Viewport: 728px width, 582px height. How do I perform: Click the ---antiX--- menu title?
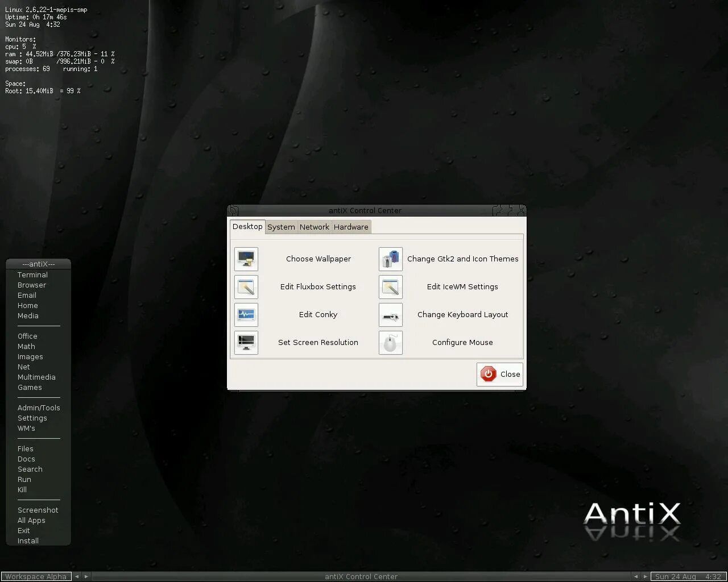(39, 264)
